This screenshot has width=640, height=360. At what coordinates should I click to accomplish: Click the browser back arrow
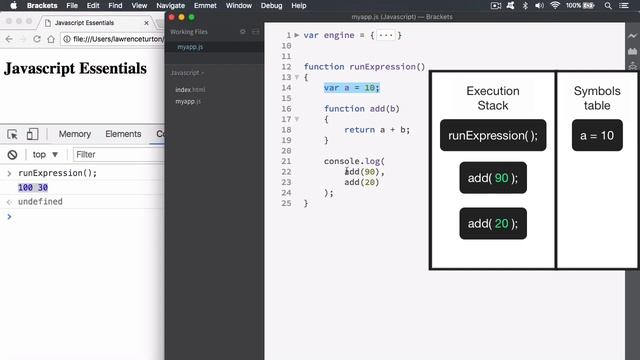9,39
